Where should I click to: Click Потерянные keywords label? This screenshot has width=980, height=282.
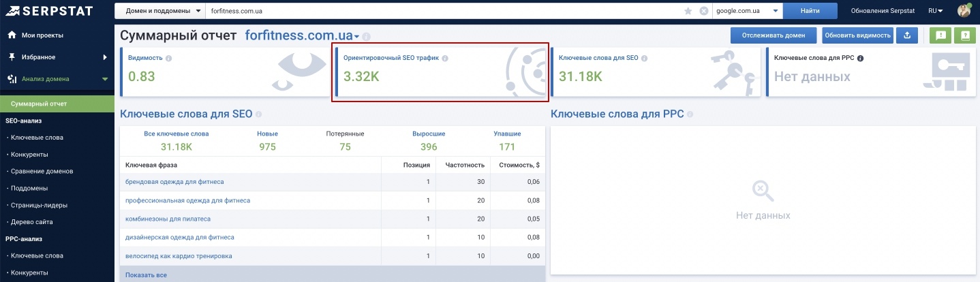(345, 134)
